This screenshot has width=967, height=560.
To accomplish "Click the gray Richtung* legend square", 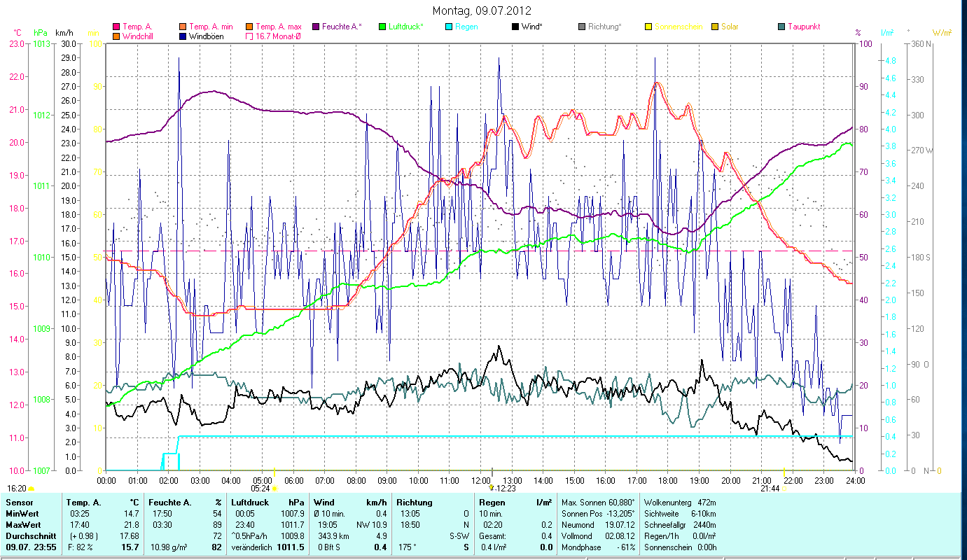I will pos(582,27).
